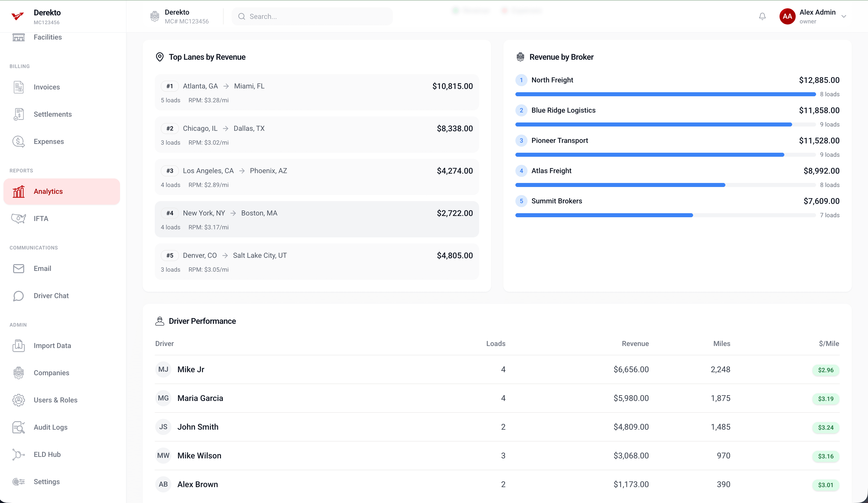
Task: Click the Pioneer Transport broker name
Action: tap(559, 141)
